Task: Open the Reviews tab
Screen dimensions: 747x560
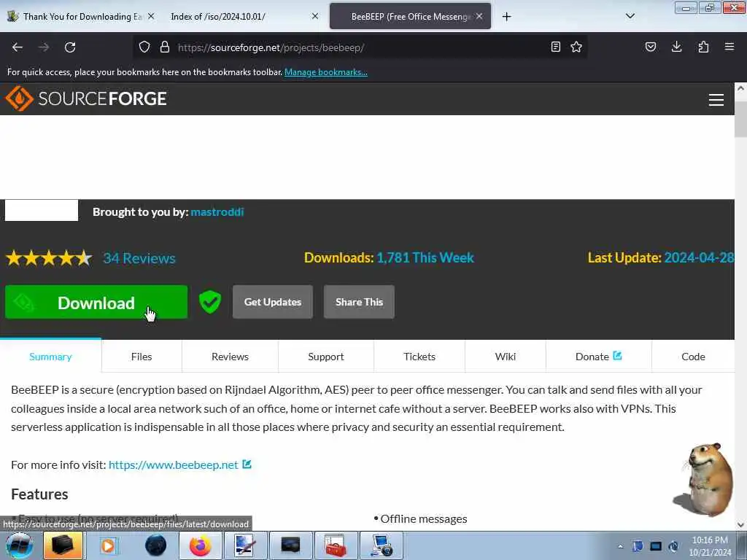Action: pos(230,356)
